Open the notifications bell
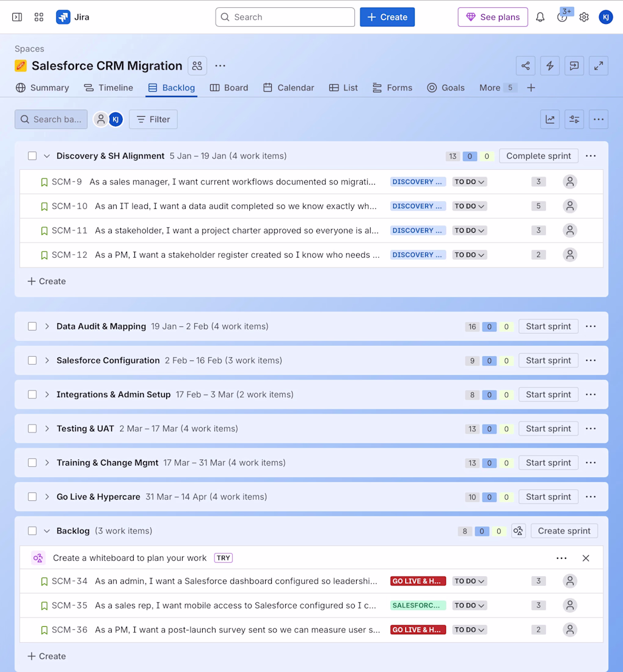The image size is (623, 672). [x=541, y=17]
